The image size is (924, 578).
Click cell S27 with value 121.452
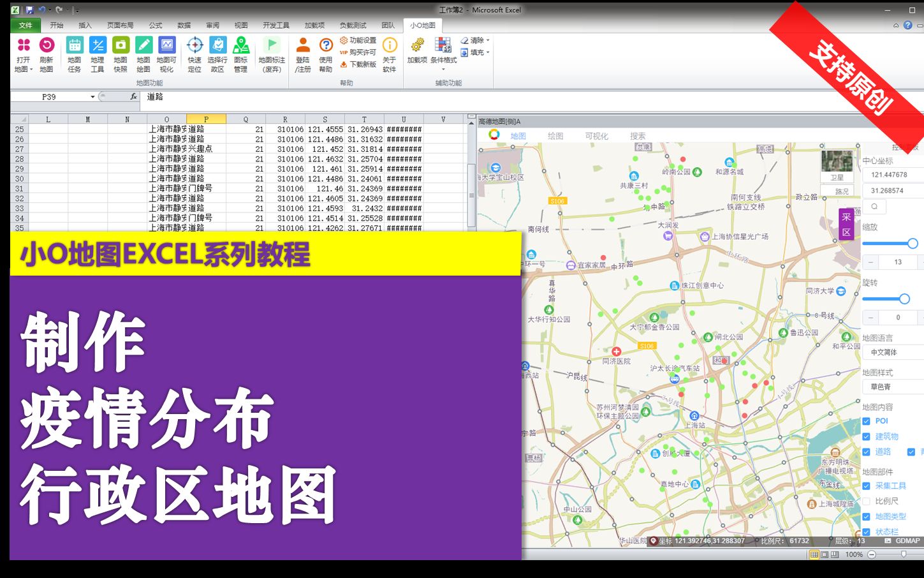point(325,149)
